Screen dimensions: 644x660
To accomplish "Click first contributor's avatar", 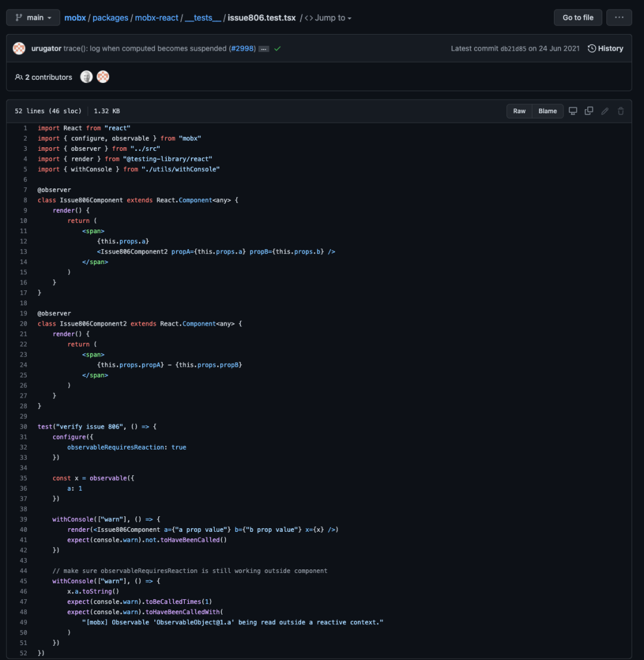I will coord(86,77).
